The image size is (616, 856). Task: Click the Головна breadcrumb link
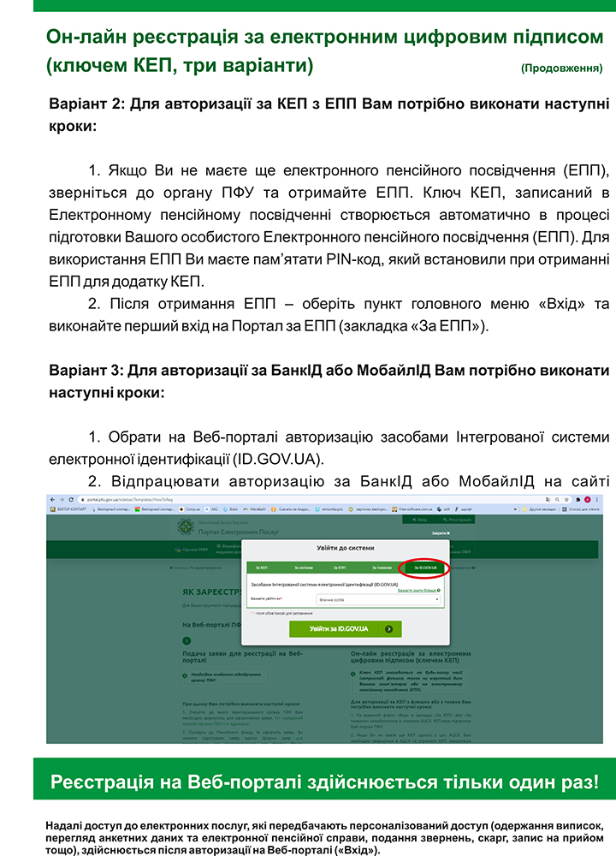point(179,568)
